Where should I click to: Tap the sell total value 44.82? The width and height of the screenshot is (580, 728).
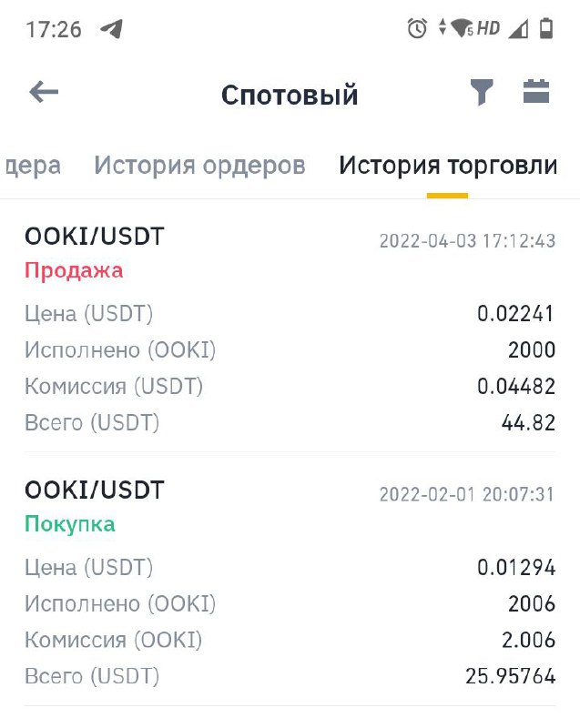tap(528, 423)
